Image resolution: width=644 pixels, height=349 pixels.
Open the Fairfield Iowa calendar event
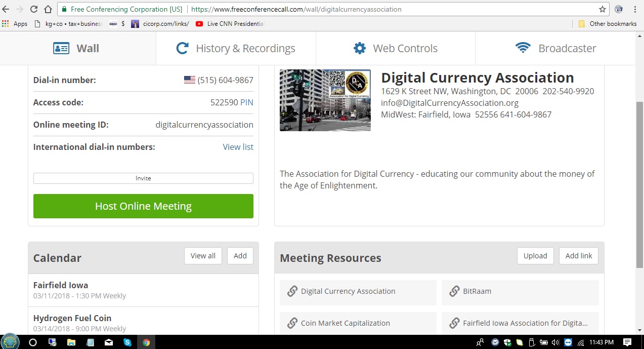[143, 290]
